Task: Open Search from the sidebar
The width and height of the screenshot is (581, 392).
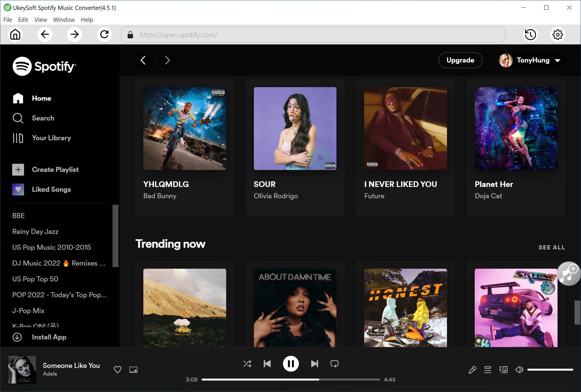Action: coord(43,118)
